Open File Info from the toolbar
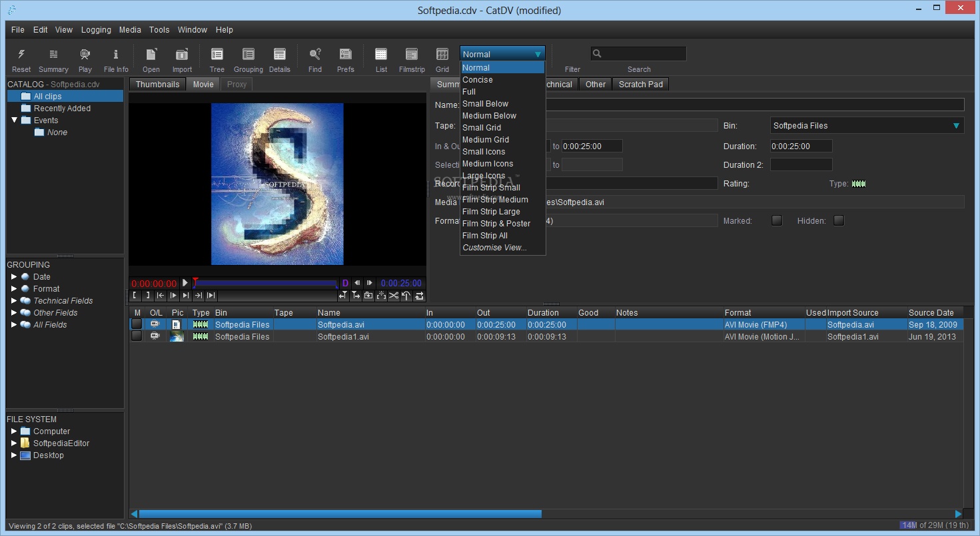 click(116, 55)
